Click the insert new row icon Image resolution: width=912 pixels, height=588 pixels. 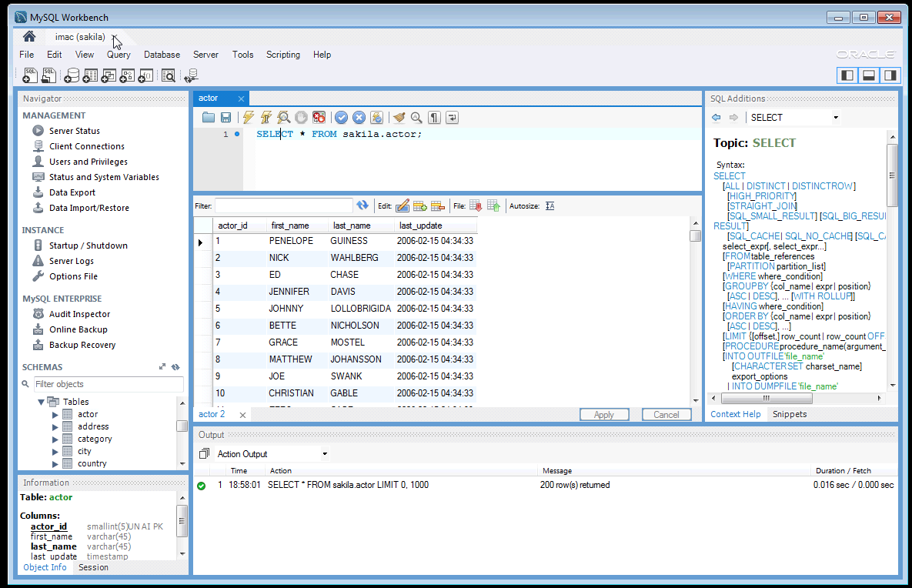[x=420, y=206]
